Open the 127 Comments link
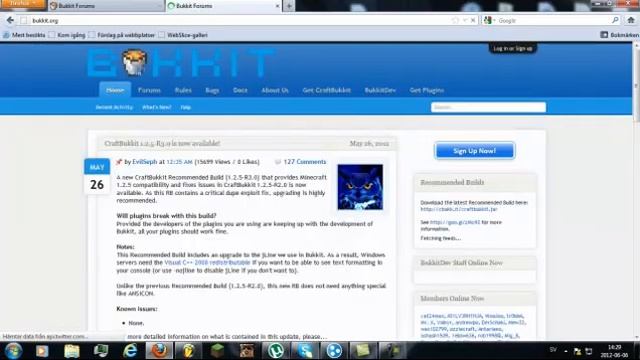This screenshot has height=360, width=640. [304, 162]
